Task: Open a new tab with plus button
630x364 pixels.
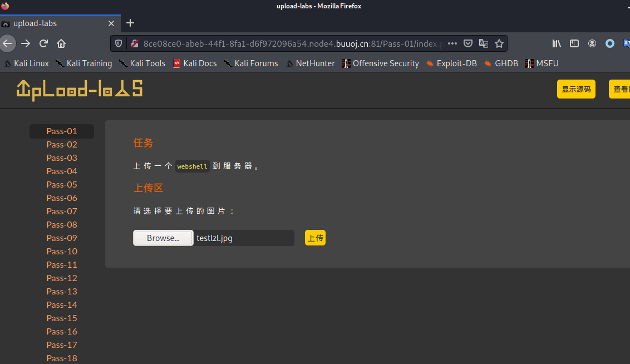Action: click(x=130, y=23)
